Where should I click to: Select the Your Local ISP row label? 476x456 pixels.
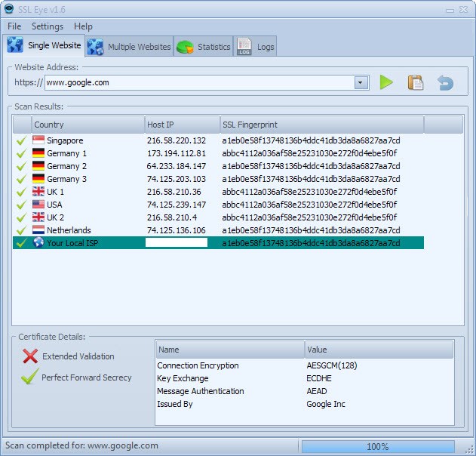(72, 243)
